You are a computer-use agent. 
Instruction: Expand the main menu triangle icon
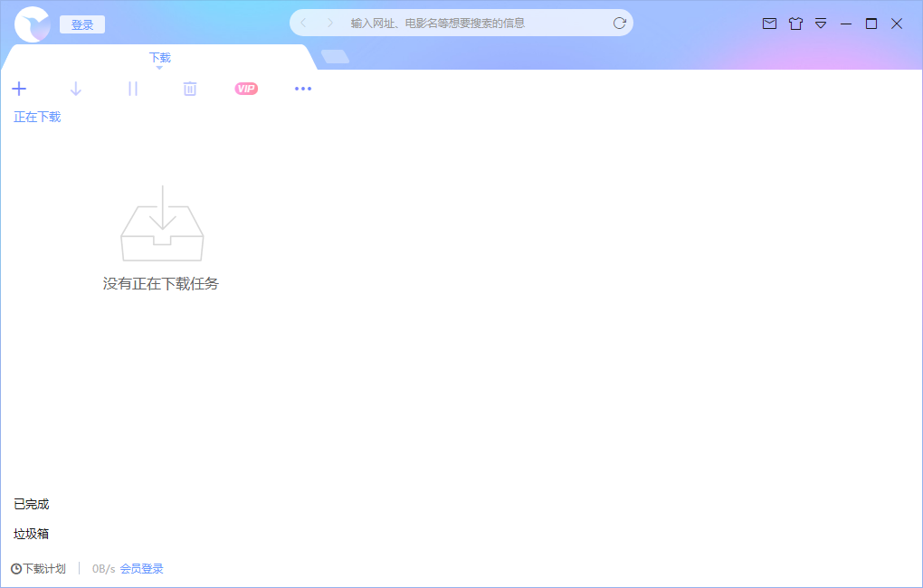tap(821, 24)
